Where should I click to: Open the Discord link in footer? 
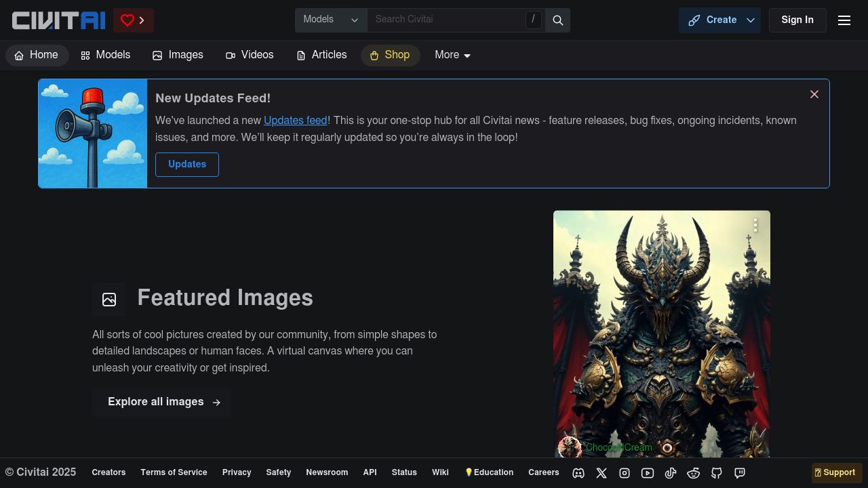tap(578, 473)
